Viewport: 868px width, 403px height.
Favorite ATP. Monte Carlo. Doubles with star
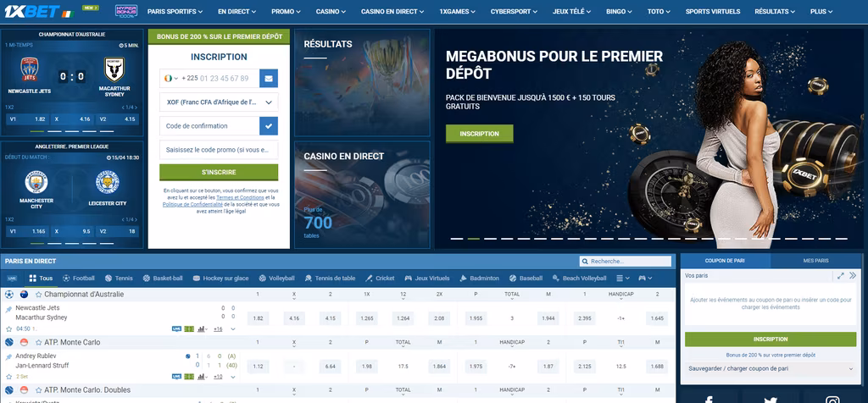click(x=39, y=390)
